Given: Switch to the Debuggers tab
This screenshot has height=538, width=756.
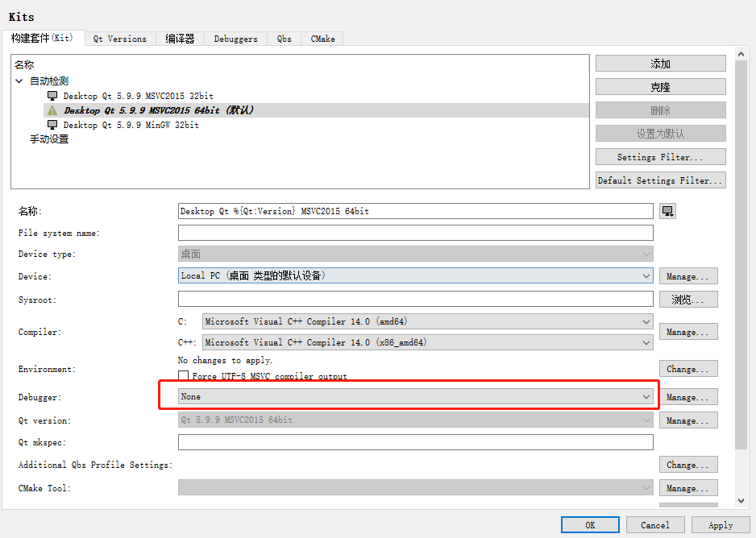Looking at the screenshot, I should 235,38.
